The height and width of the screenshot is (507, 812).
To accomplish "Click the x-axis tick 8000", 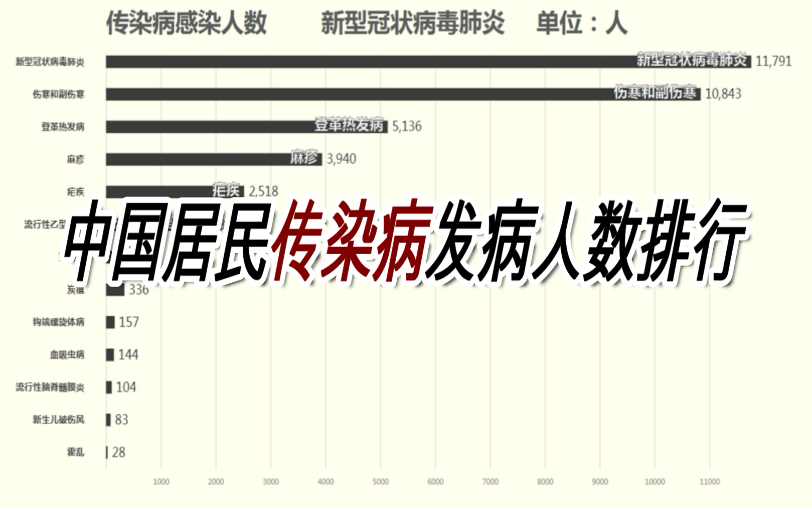I will (x=545, y=481).
